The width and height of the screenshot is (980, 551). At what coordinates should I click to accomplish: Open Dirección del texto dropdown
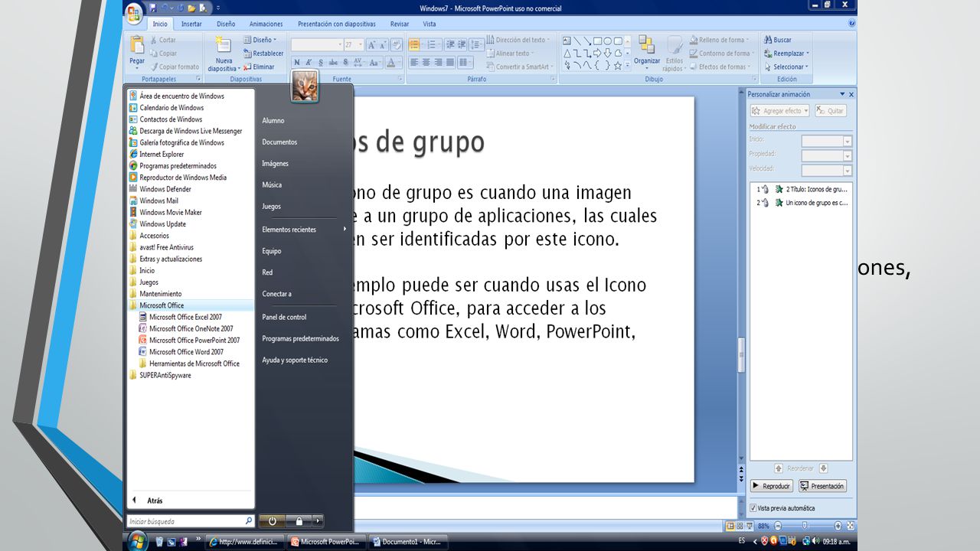(518, 40)
